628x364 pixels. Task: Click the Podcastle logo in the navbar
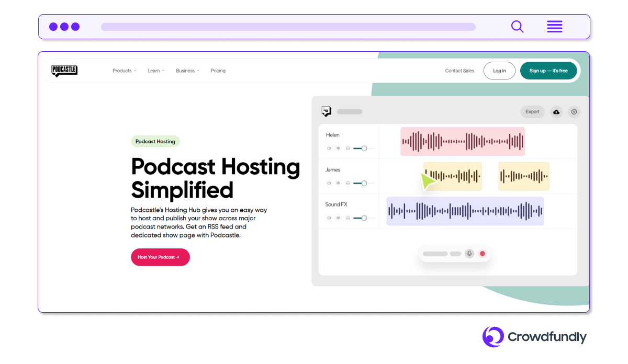[x=64, y=71]
